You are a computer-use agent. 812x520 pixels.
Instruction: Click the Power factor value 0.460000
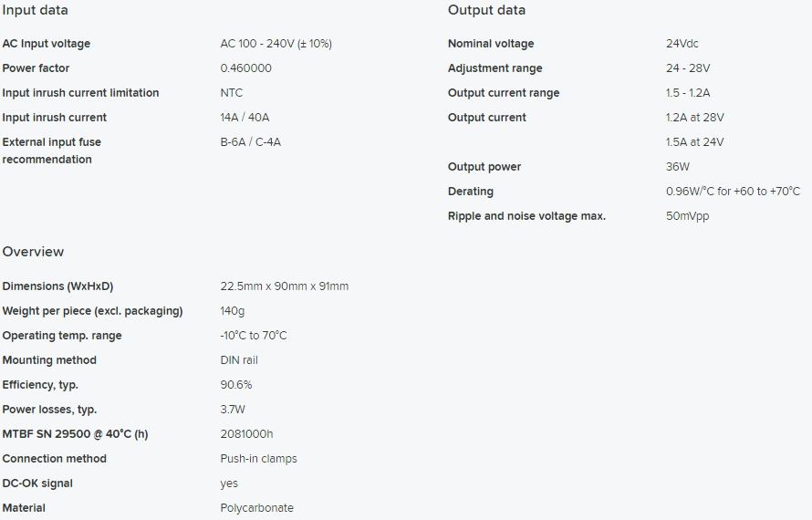pos(246,68)
